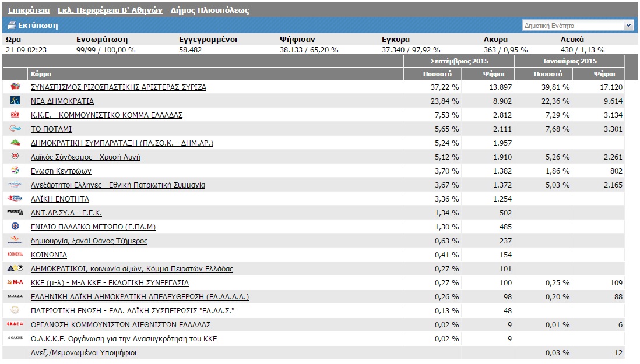640x364 pixels.
Task: Click ΣΥΡΙΖΑ September percentage 37,22 %
Action: [445, 87]
